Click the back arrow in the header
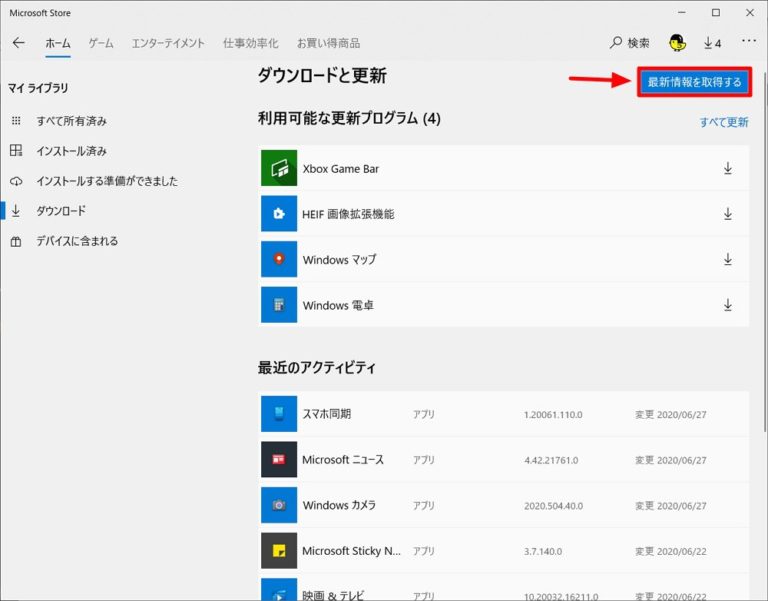The width and height of the screenshot is (768, 601). 19,43
